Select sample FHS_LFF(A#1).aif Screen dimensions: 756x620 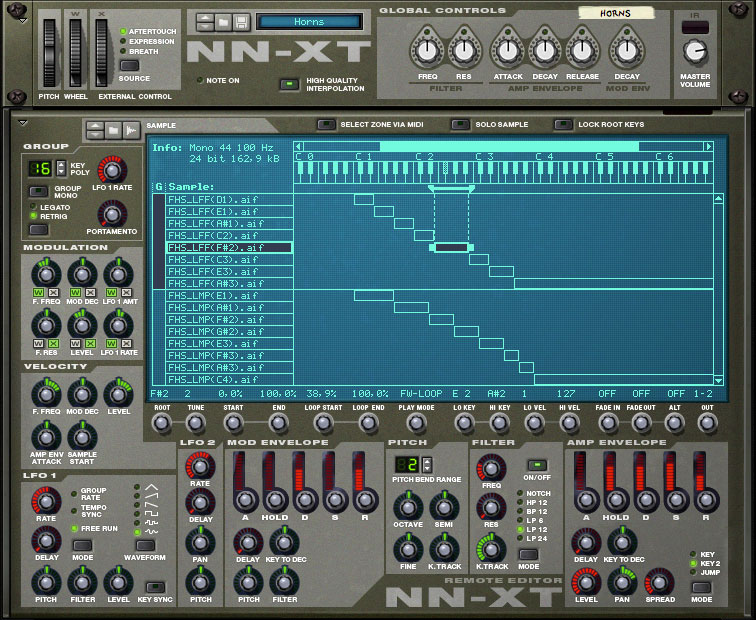[230, 223]
